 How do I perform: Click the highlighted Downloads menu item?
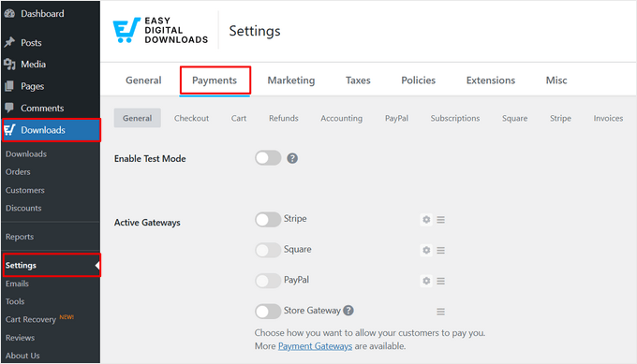point(52,130)
